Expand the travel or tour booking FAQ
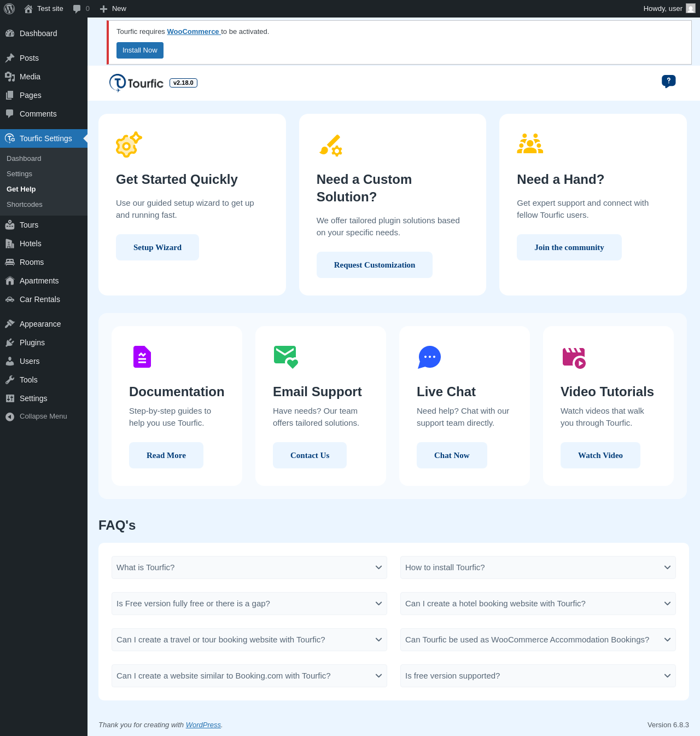700x736 pixels. (x=249, y=640)
